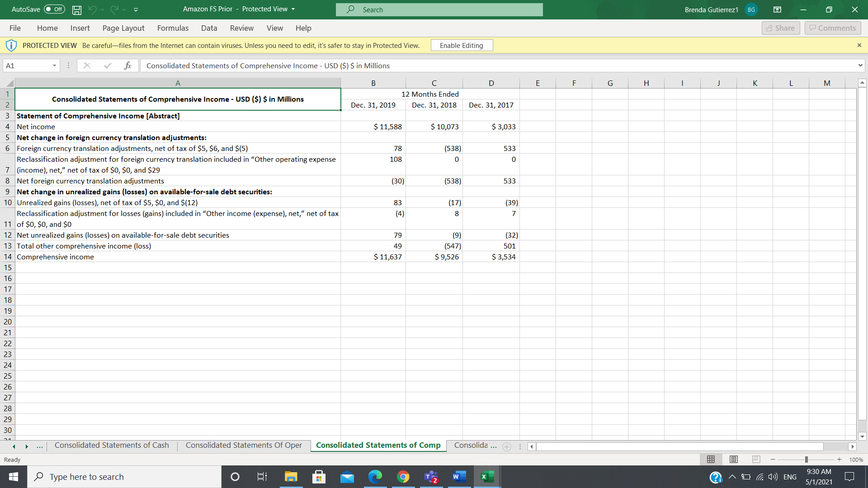Select the Page Break Preview view icon
Screen dimensions: 868x488
click(x=756, y=459)
